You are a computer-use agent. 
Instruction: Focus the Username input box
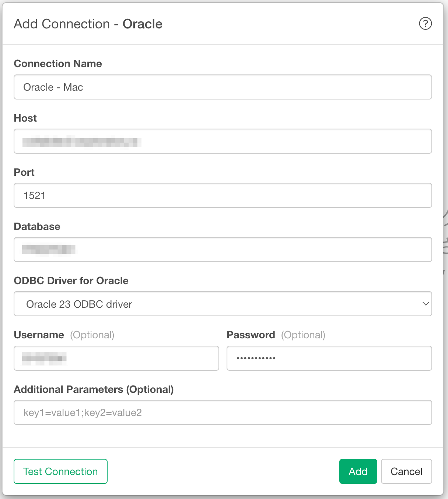(116, 358)
